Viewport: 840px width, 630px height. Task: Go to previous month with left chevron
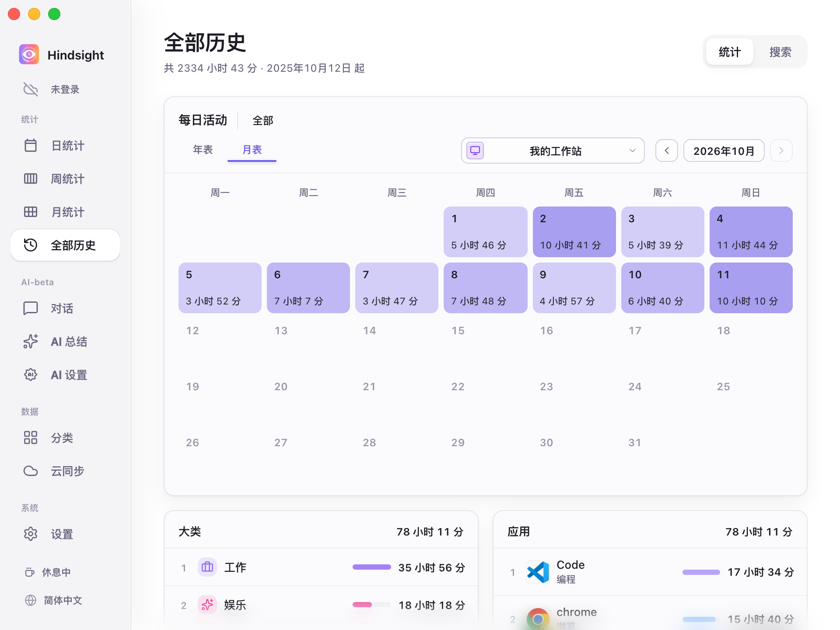(667, 151)
